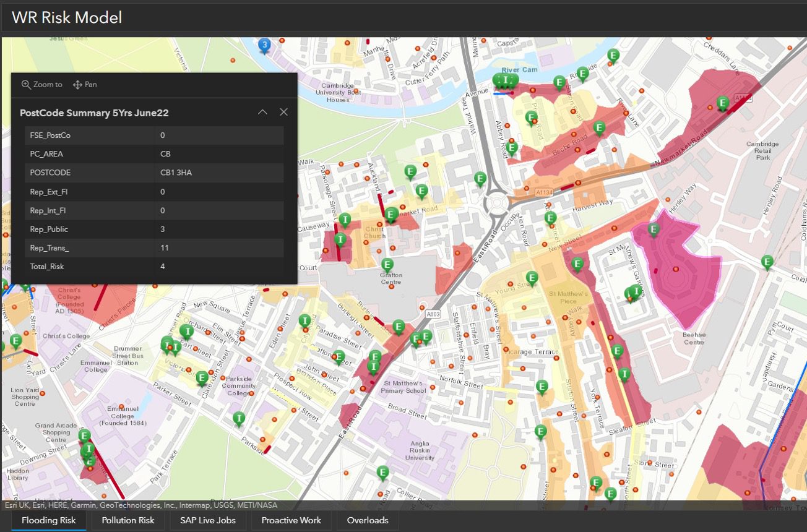Switch to the Overloads tab
The width and height of the screenshot is (807, 532).
pyautogui.click(x=368, y=520)
